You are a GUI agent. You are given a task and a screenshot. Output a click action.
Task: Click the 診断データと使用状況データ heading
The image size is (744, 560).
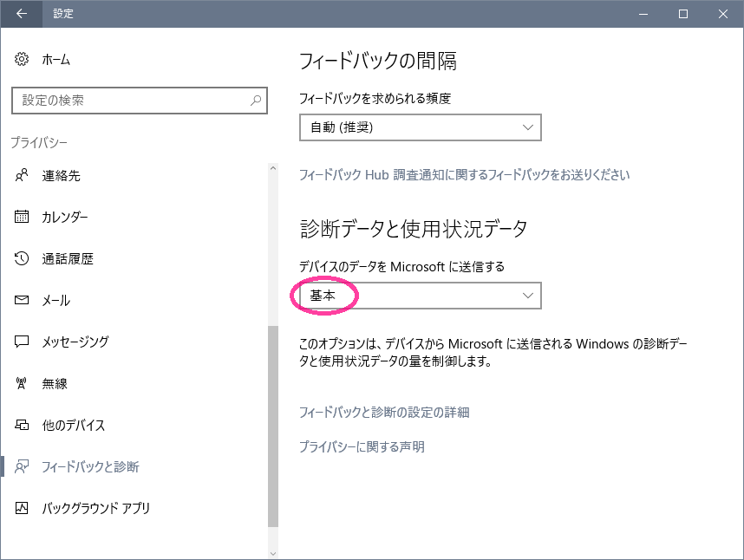point(414,229)
